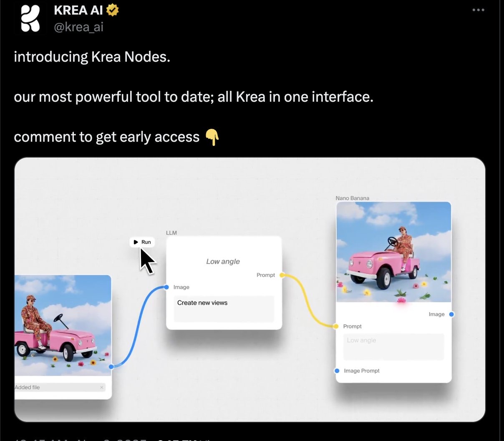
Task: Open the tweet's three-dot more menu
Action: (478, 10)
